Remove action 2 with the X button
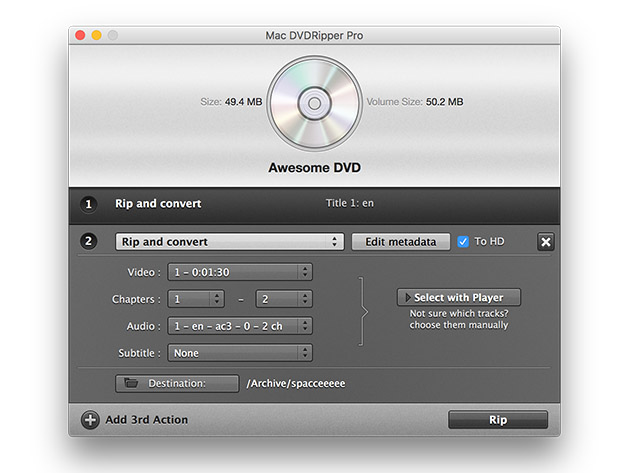The height and width of the screenshot is (473, 630). [x=546, y=242]
